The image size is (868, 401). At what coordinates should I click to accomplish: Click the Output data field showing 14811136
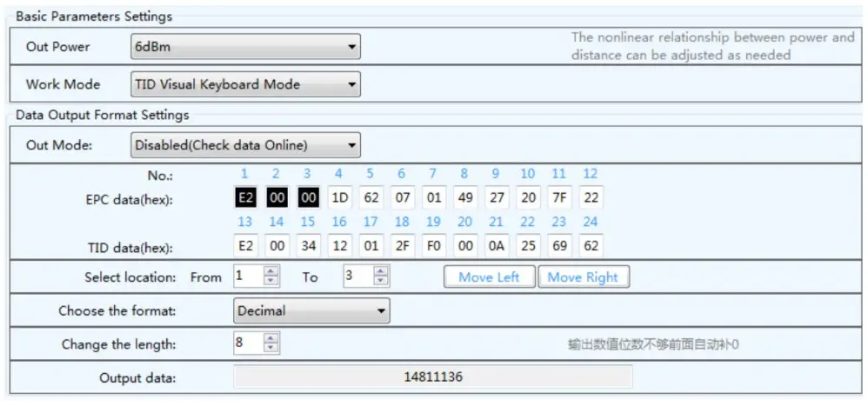point(433,378)
